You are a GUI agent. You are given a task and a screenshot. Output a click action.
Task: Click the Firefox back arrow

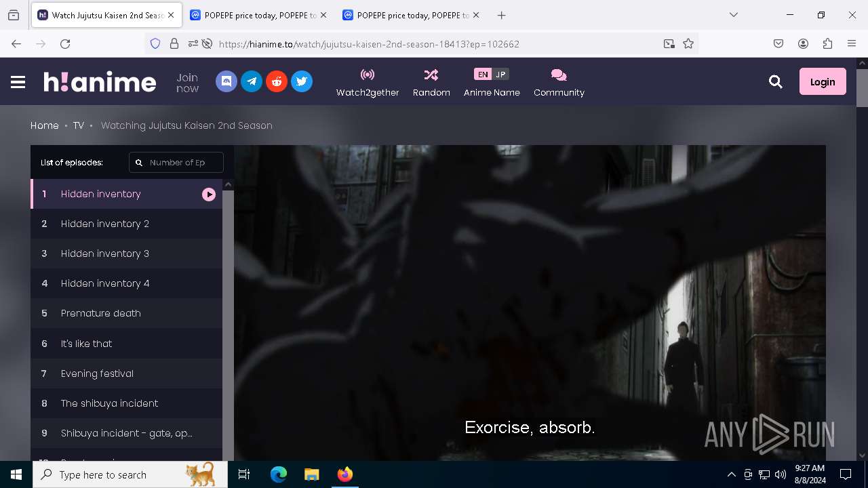[16, 43]
